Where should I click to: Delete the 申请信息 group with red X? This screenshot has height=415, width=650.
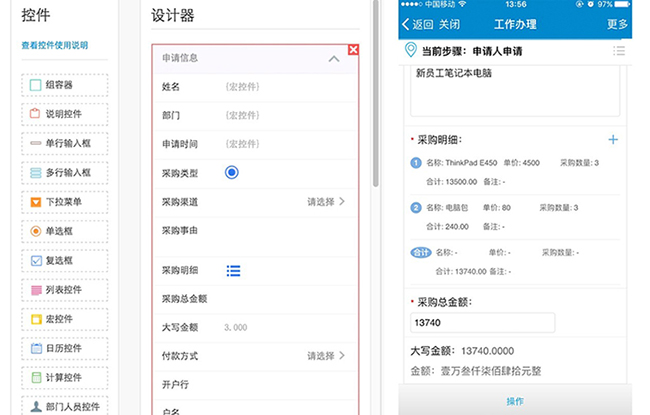click(x=353, y=50)
